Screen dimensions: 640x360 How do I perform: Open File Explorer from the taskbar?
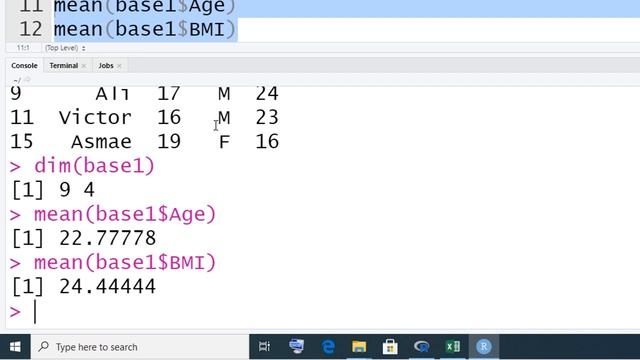click(x=359, y=347)
